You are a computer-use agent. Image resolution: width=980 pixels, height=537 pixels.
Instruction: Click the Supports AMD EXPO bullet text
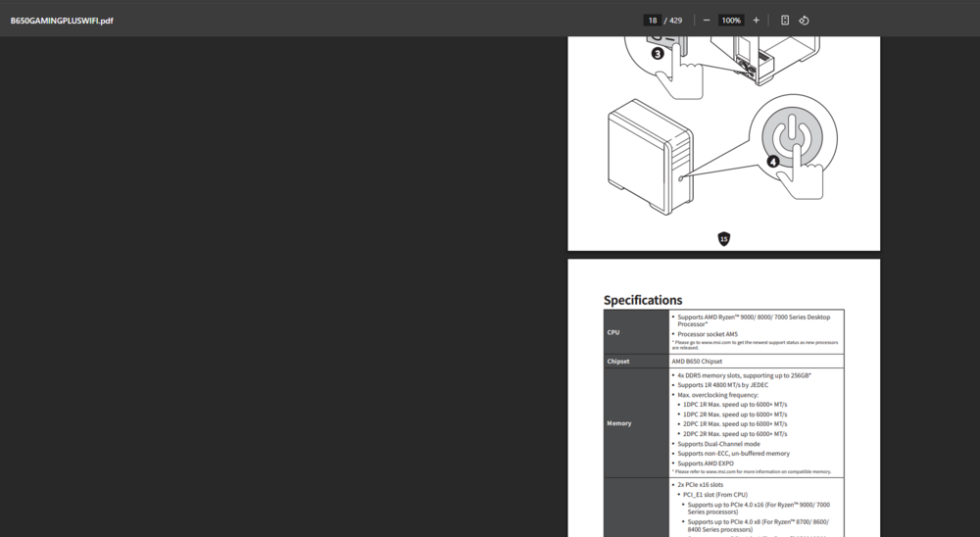706,464
